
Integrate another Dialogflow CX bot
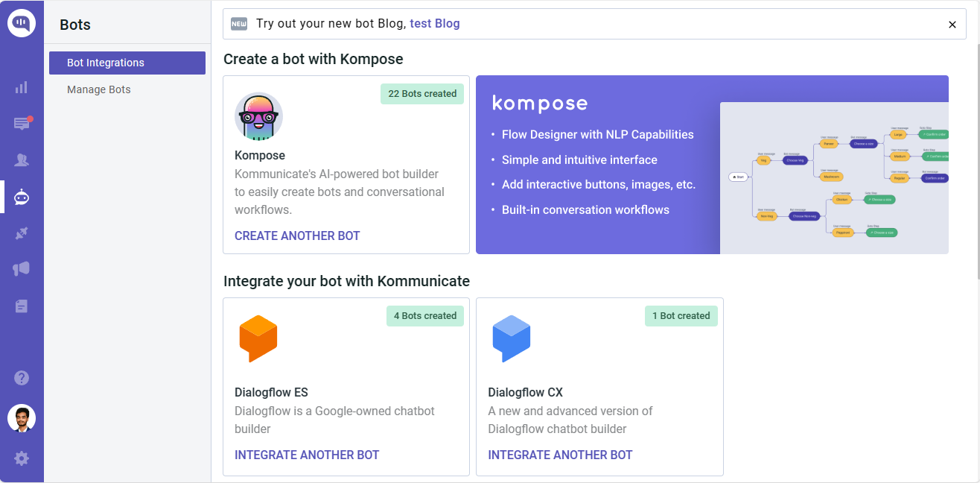pos(560,455)
